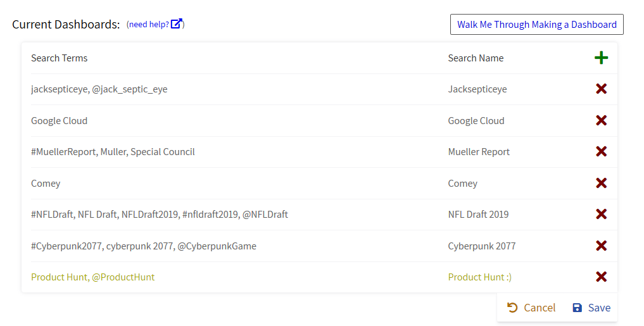Delete the Product Hunt :) dashboard

pyautogui.click(x=601, y=277)
